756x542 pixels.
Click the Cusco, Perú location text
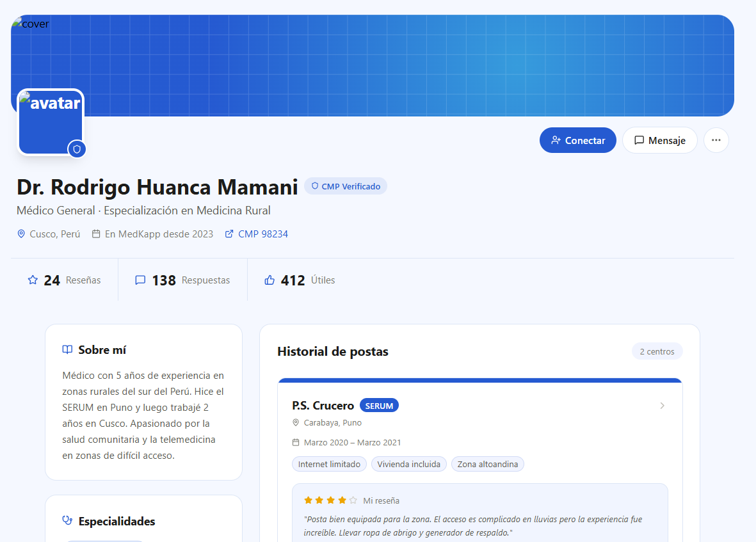click(x=55, y=234)
